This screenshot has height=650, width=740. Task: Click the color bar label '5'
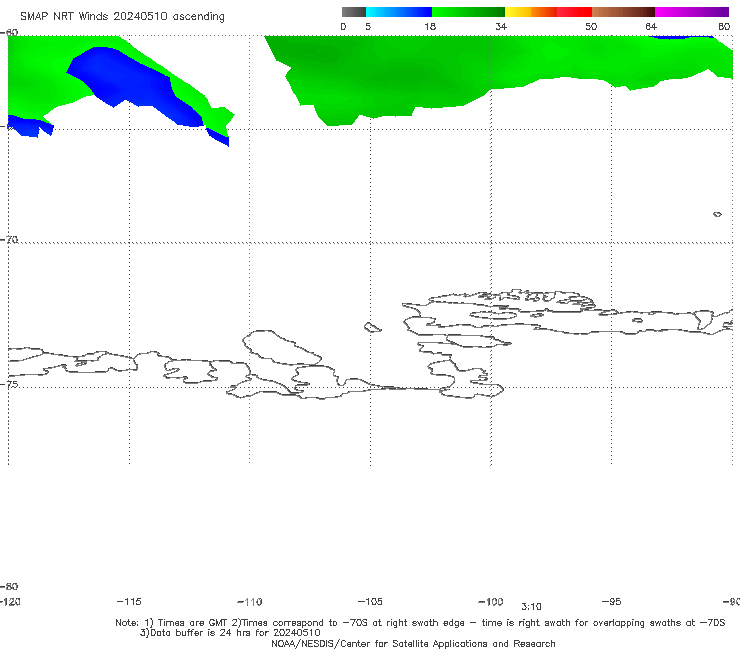[x=368, y=26]
